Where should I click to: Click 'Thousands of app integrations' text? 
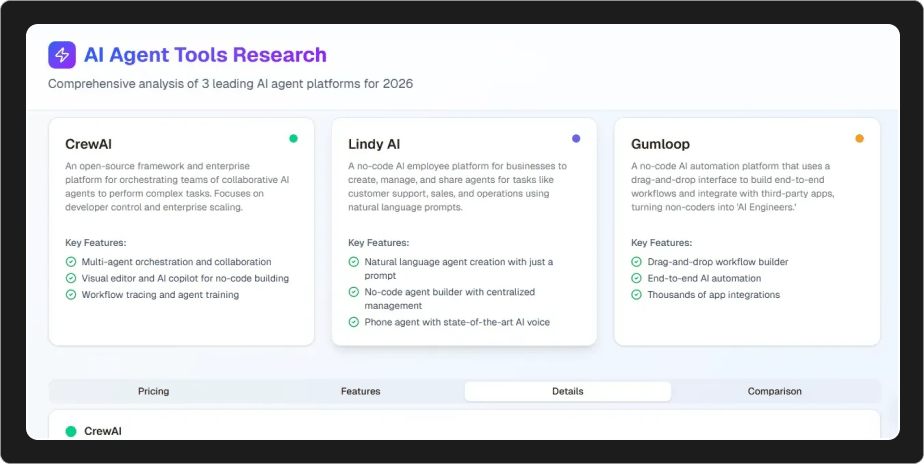(x=714, y=295)
